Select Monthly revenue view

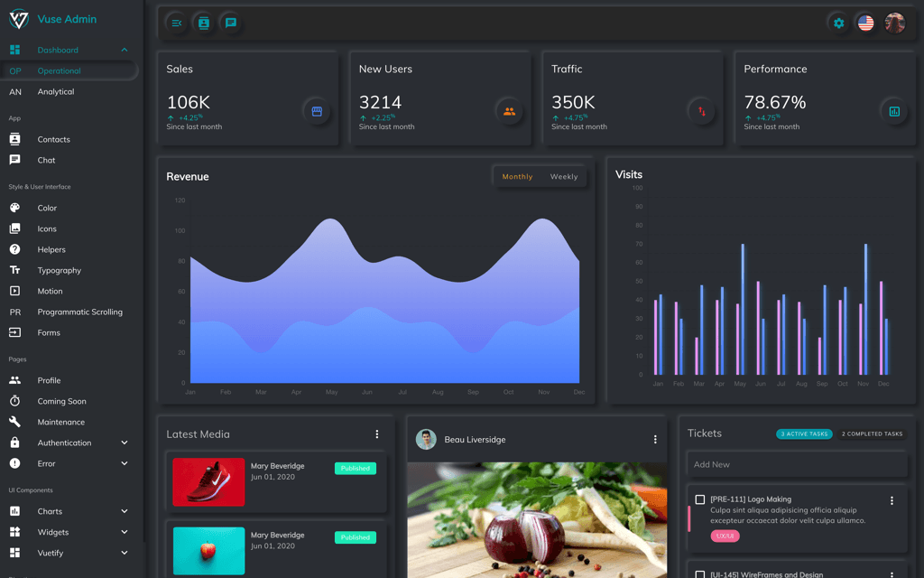[x=517, y=176]
